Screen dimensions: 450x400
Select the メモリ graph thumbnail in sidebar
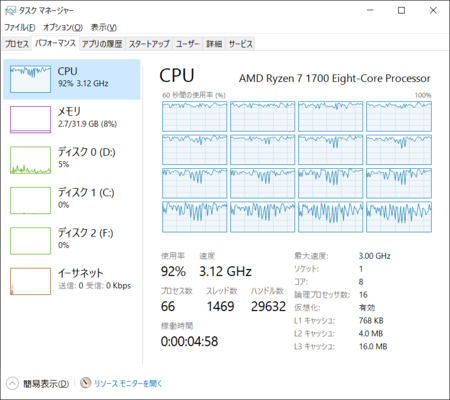pyautogui.click(x=30, y=120)
